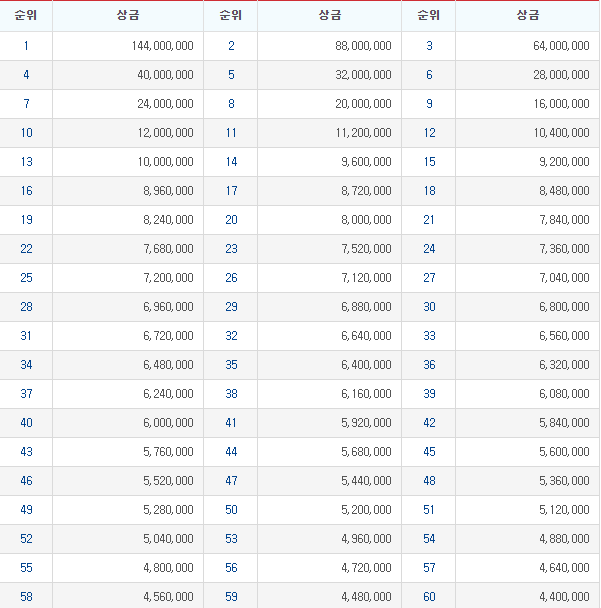Select prize amount 20,000,000
This screenshot has width=601, height=608.
[x=363, y=104]
